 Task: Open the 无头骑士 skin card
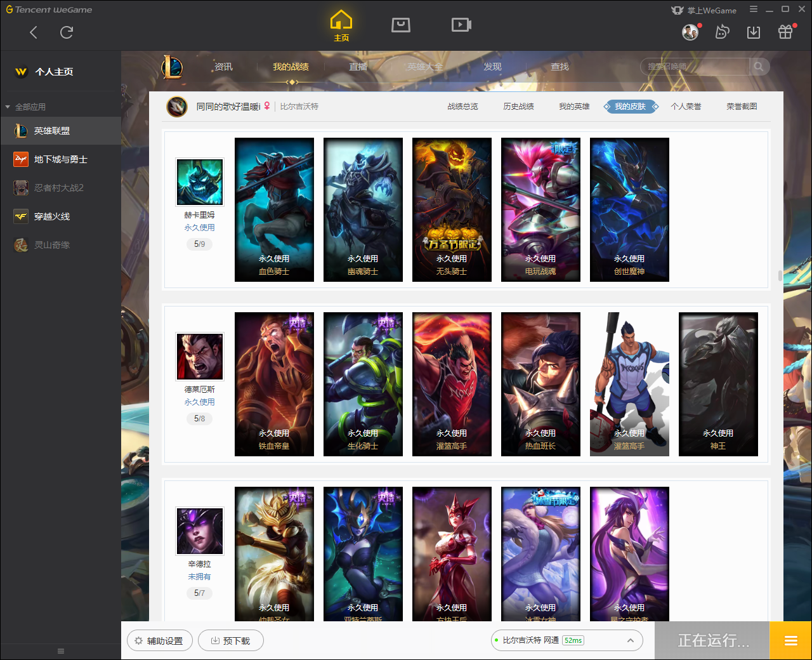coord(452,209)
